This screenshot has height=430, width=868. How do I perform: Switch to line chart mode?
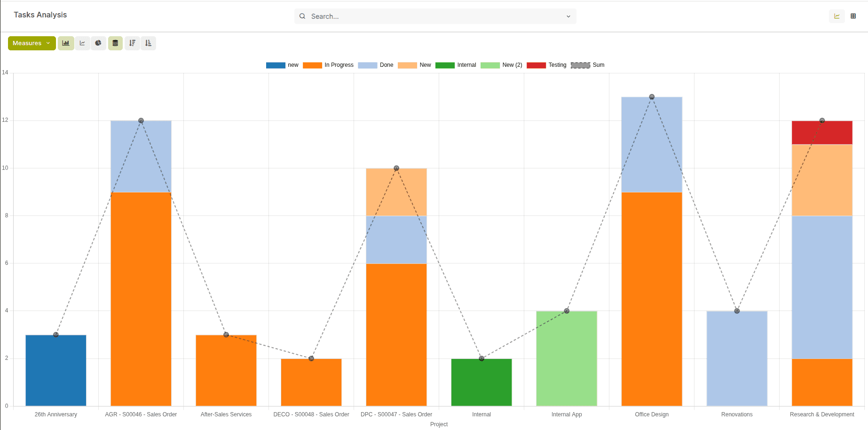(x=83, y=43)
